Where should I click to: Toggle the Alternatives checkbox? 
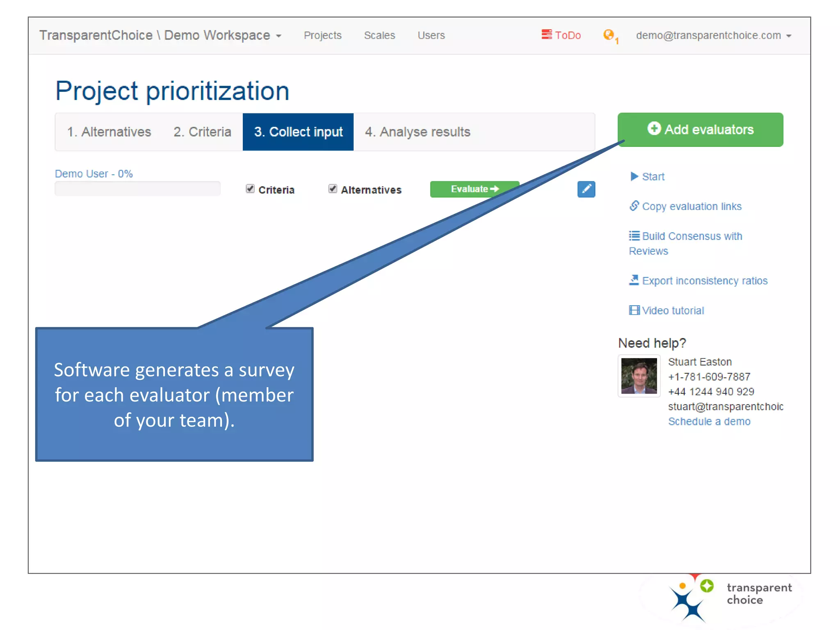tap(333, 189)
